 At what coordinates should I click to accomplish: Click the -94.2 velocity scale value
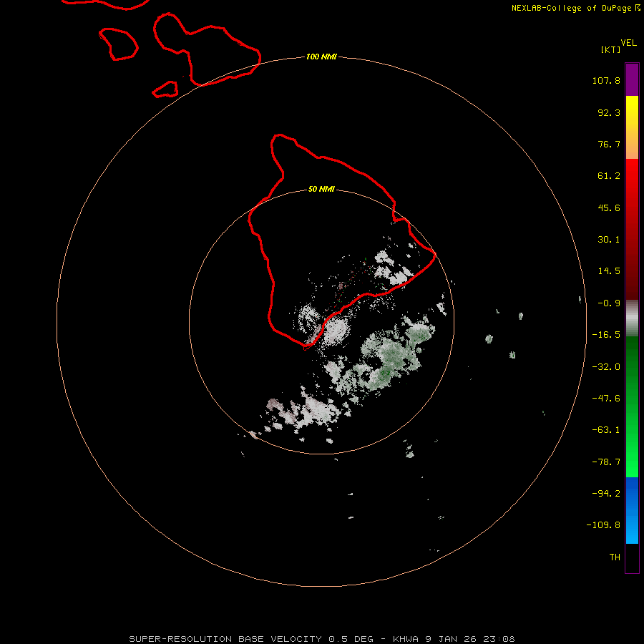606,494
